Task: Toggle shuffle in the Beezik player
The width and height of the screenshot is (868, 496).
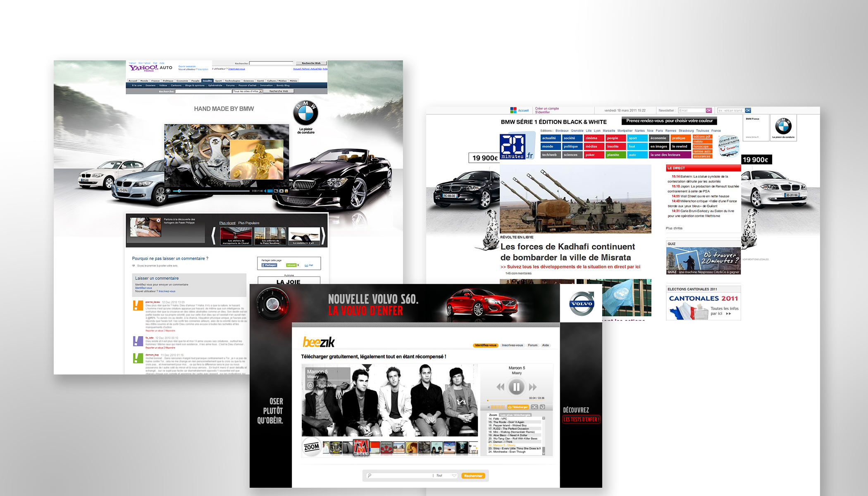Action: click(534, 407)
